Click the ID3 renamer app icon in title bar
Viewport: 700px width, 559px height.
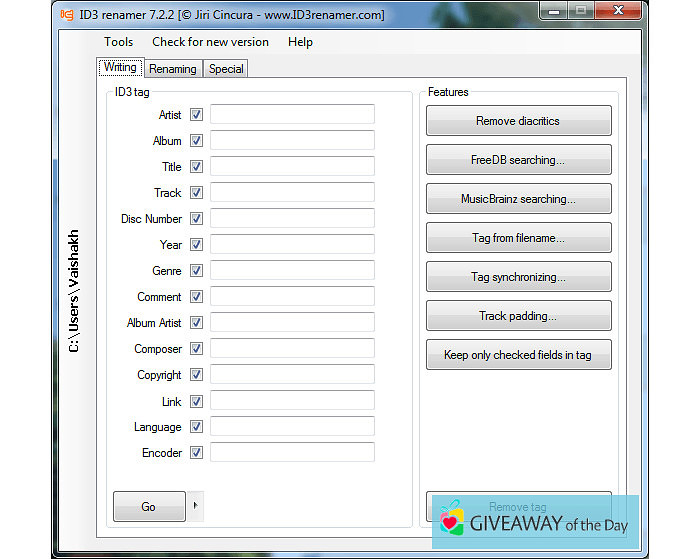(66, 14)
